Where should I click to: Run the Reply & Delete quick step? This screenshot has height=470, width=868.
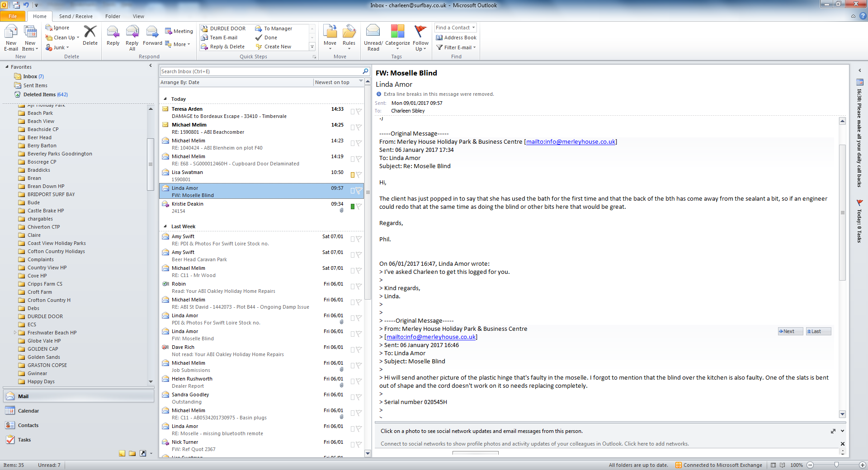223,47
